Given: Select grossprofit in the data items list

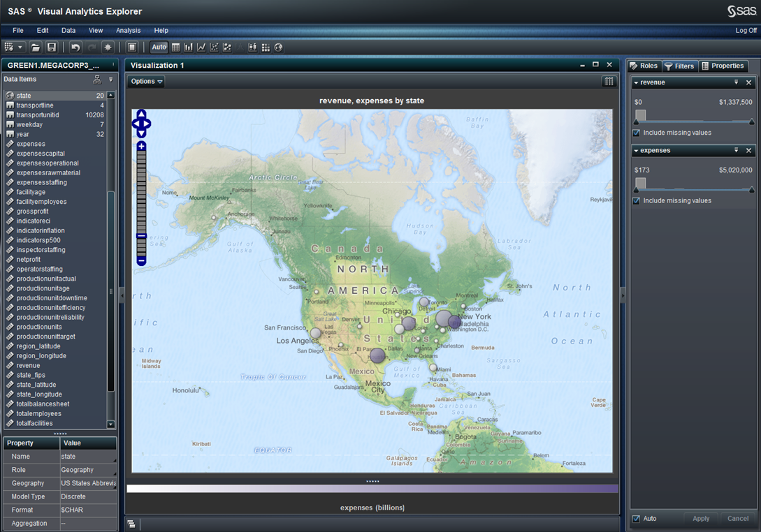Looking at the screenshot, I should tap(32, 212).
